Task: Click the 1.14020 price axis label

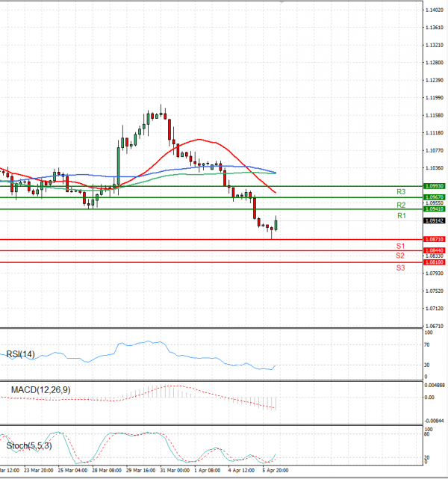Action: click(x=435, y=10)
